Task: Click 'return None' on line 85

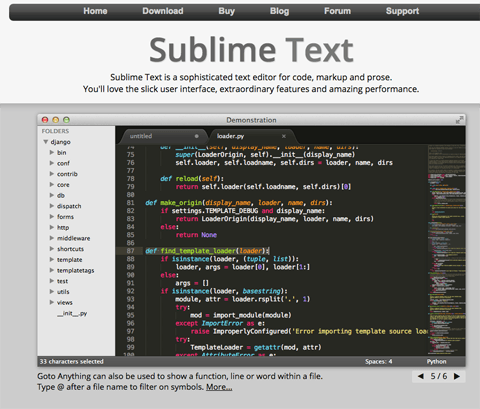Action: [x=196, y=235]
